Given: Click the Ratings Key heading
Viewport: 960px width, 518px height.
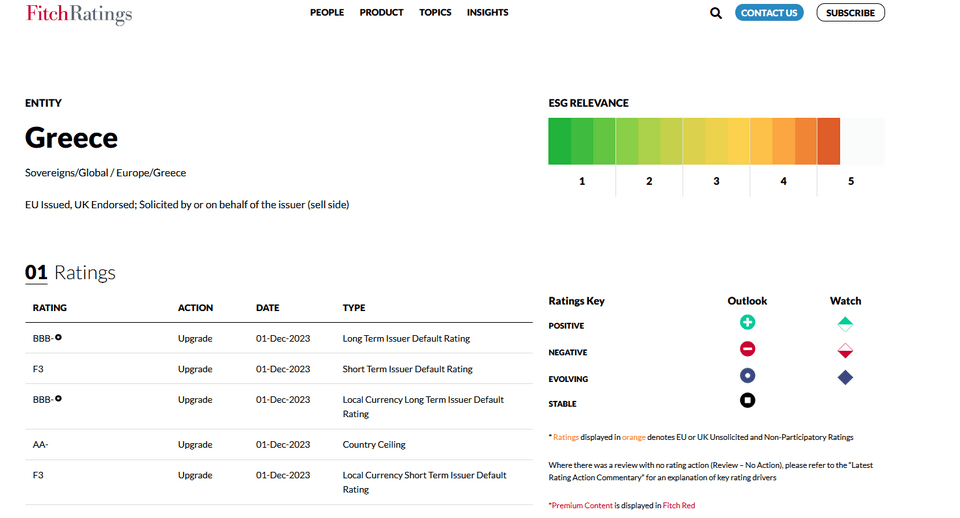Looking at the screenshot, I should 576,301.
